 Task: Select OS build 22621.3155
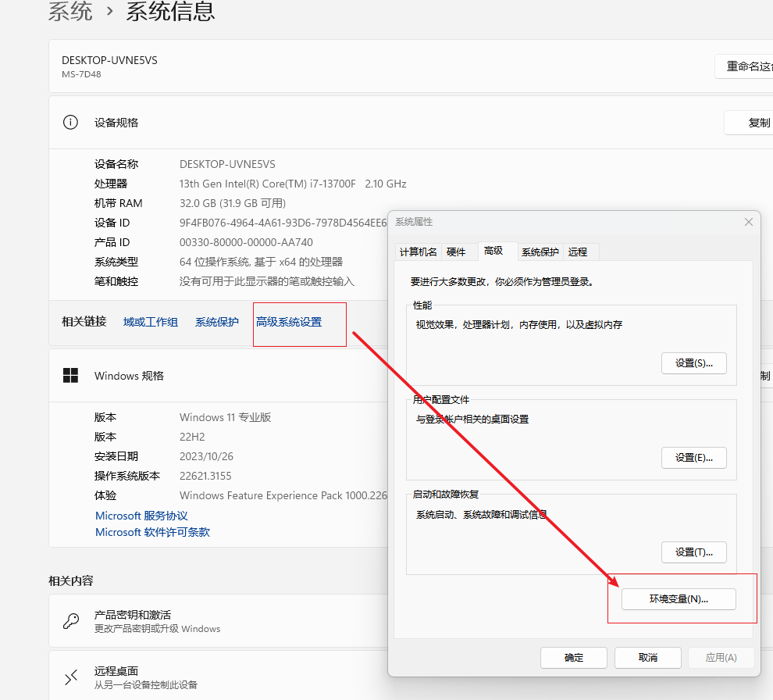pos(205,476)
